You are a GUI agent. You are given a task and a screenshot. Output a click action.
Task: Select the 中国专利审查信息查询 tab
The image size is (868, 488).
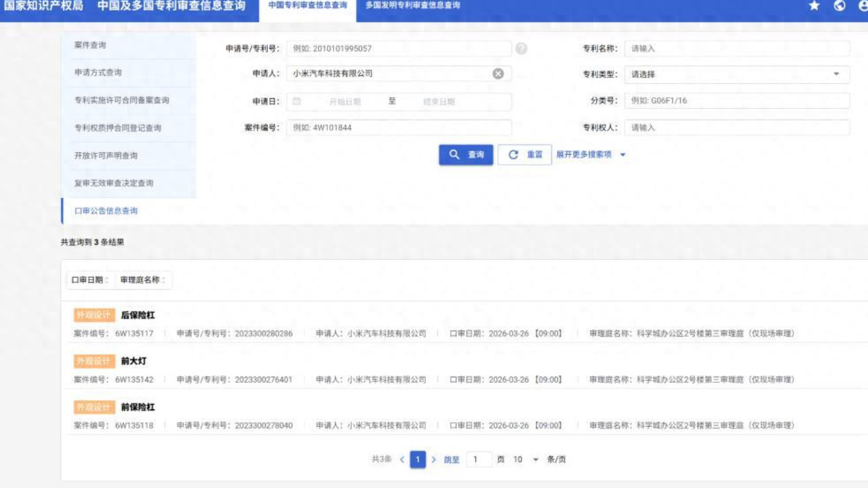(307, 6)
